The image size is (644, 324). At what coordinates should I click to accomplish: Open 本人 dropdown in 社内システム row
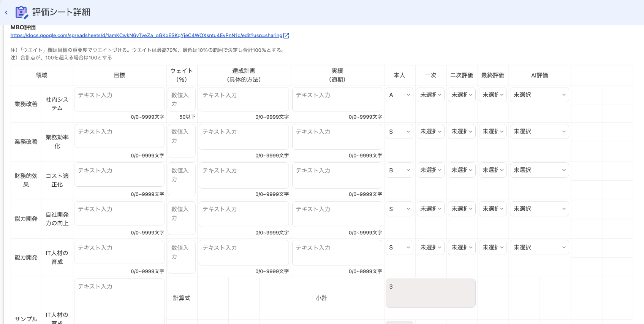pos(399,95)
